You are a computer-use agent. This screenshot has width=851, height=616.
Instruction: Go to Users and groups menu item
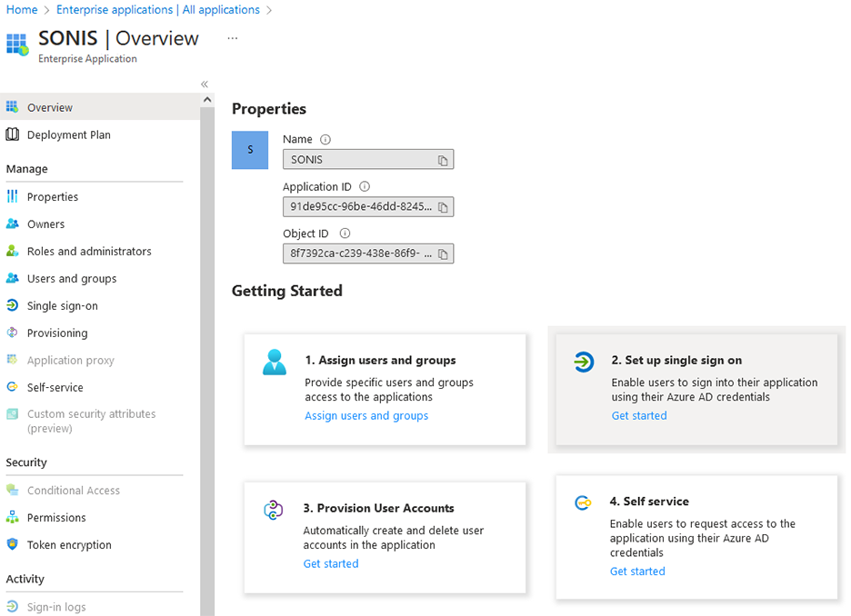(71, 279)
